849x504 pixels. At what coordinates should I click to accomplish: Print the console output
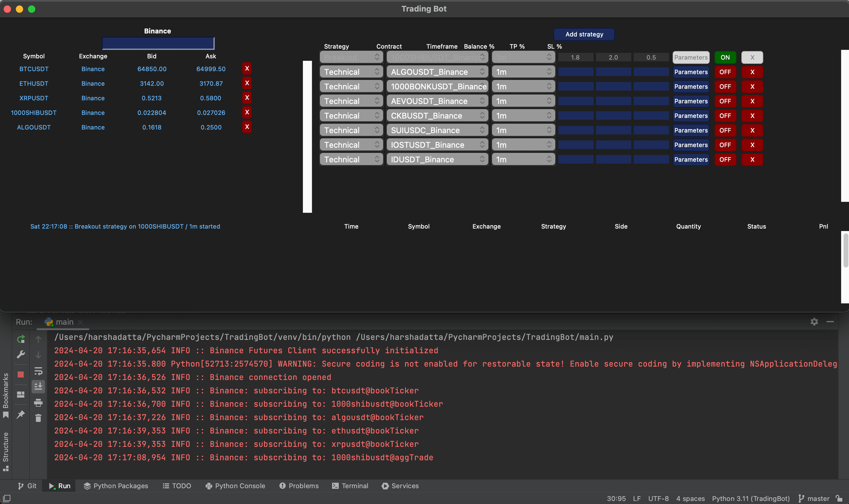click(38, 403)
